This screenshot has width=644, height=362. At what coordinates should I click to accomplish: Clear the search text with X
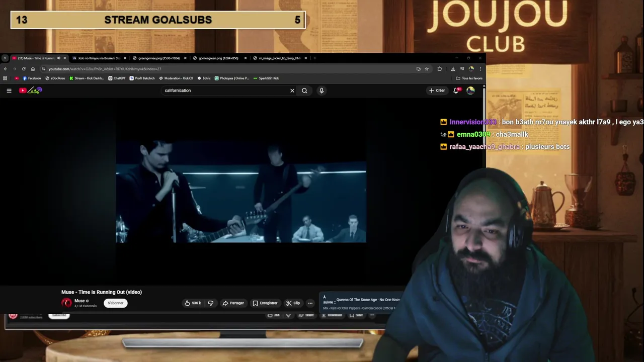(x=292, y=90)
